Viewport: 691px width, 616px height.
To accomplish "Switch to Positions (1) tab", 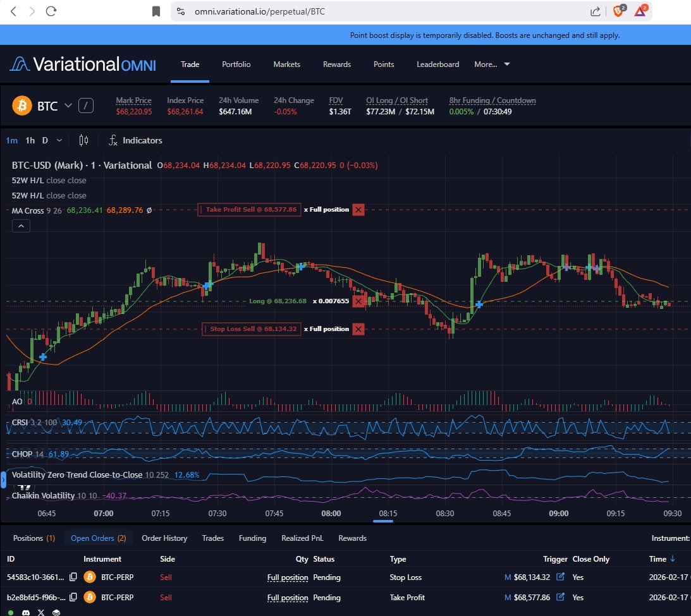I will (34, 538).
